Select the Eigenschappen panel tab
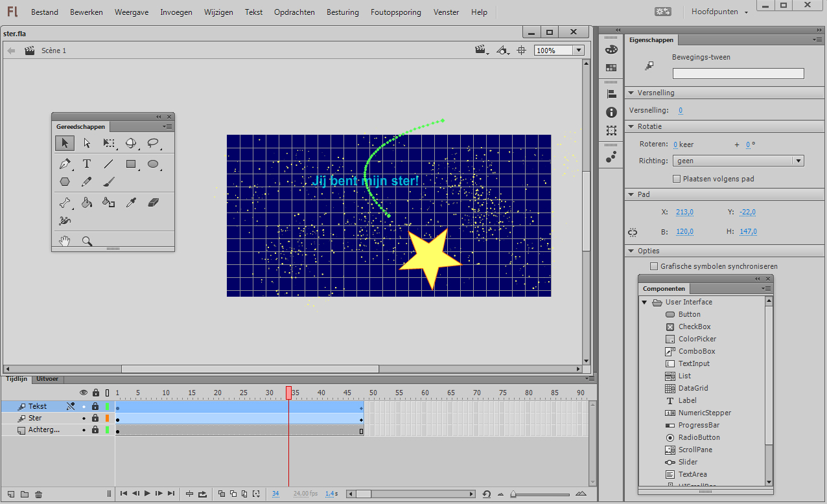Screen dimensions: 827x504 [651, 40]
